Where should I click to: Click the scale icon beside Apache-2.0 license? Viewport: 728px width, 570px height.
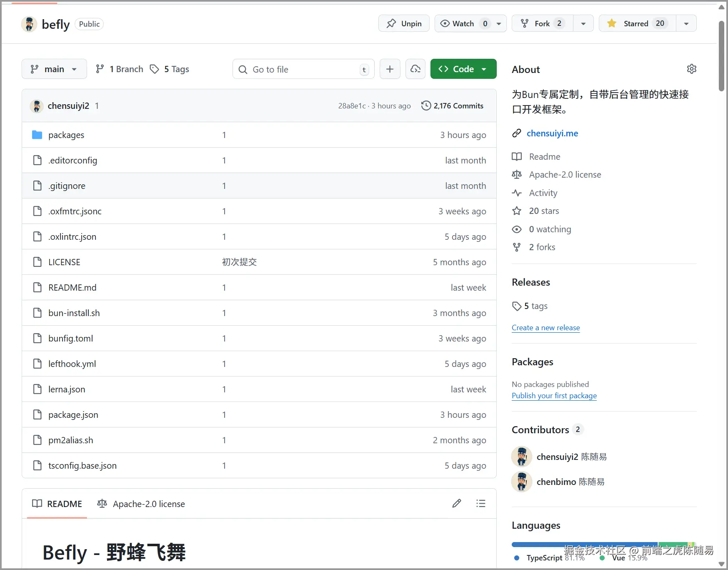coord(517,175)
